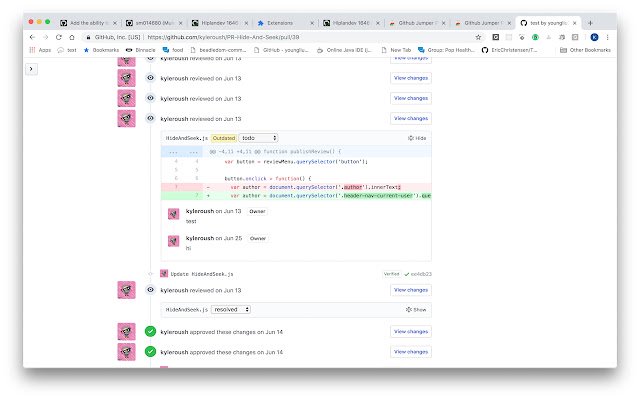This screenshot has height=400, width=640.
Task: Click the HideAndSeek.js filename beside the Outdated label
Action: coord(187,138)
